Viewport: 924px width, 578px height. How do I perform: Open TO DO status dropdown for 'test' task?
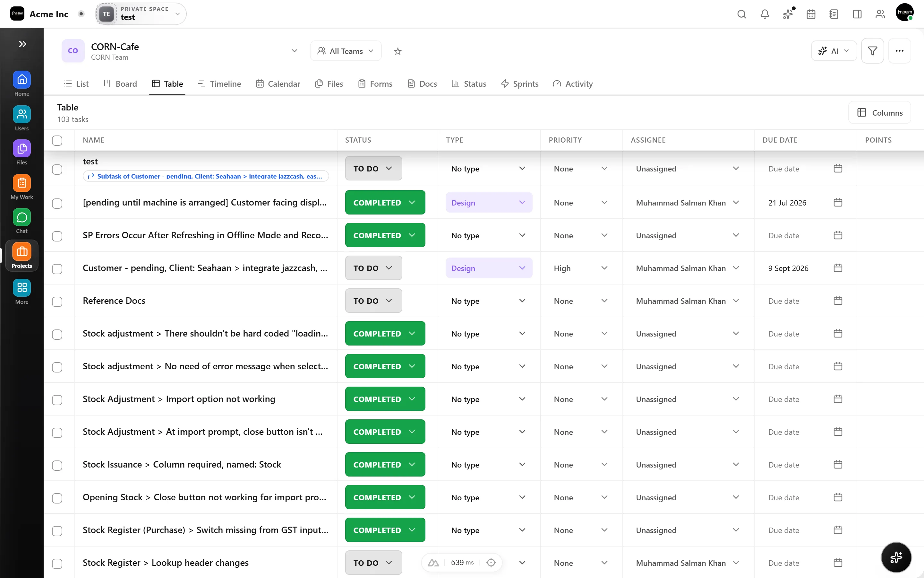pyautogui.click(x=373, y=168)
